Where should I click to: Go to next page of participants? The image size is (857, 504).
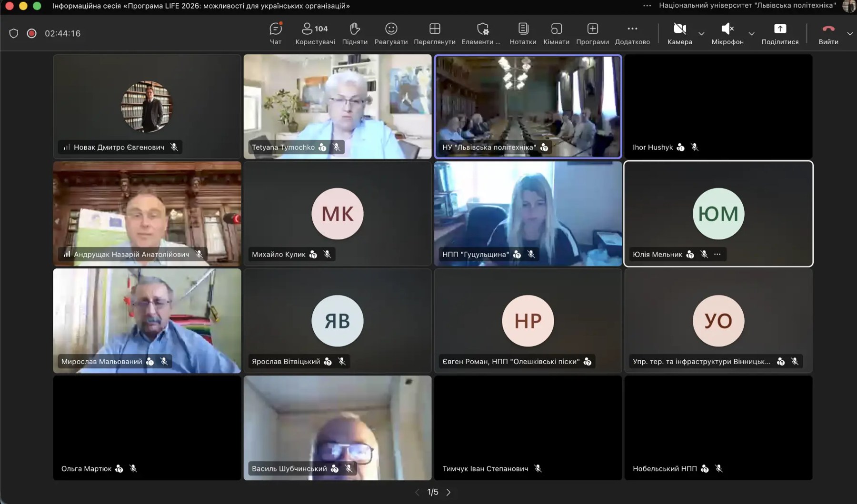tap(448, 492)
